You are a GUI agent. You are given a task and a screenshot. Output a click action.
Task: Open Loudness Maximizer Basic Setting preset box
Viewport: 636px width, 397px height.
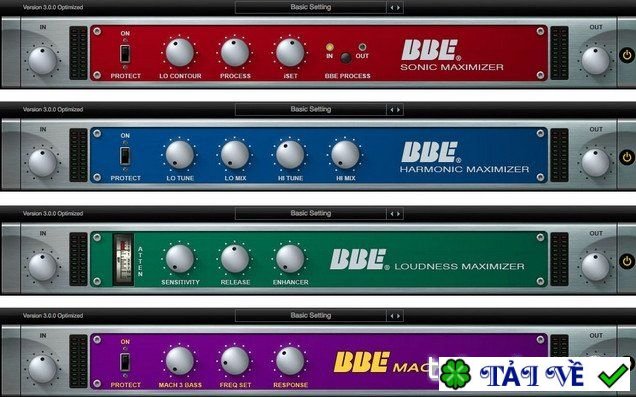(311, 213)
